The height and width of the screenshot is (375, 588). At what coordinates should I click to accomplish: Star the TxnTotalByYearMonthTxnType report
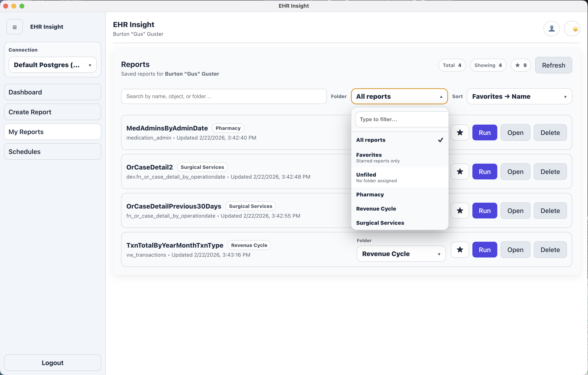click(460, 249)
